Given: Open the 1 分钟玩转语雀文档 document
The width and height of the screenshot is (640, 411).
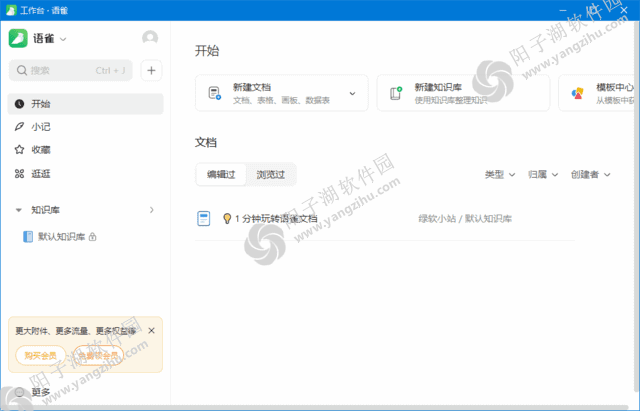Looking at the screenshot, I should [x=276, y=219].
